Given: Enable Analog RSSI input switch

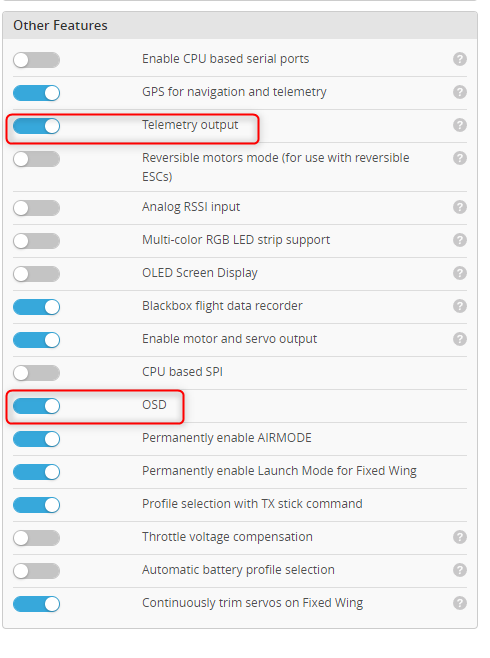Looking at the screenshot, I should (x=36, y=208).
